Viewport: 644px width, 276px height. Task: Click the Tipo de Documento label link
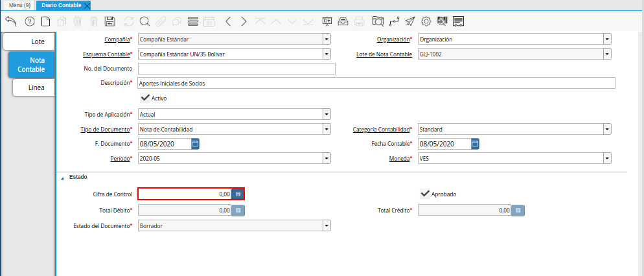click(105, 130)
